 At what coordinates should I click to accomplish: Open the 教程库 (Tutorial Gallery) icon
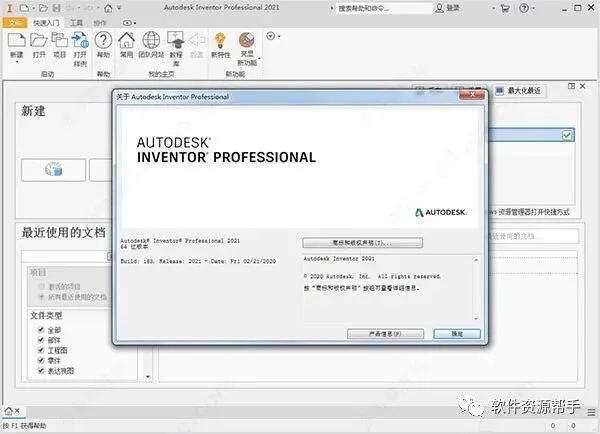pos(176,40)
